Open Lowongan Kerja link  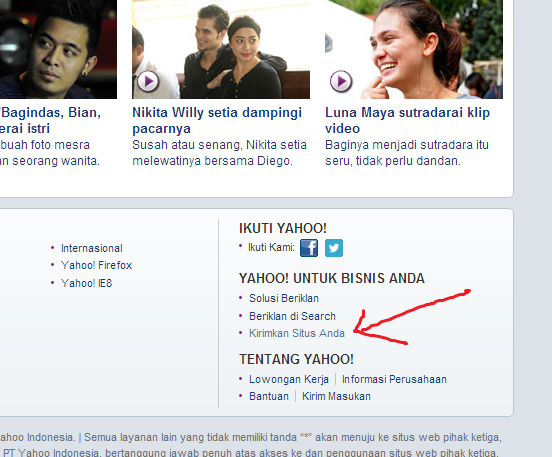(x=289, y=379)
